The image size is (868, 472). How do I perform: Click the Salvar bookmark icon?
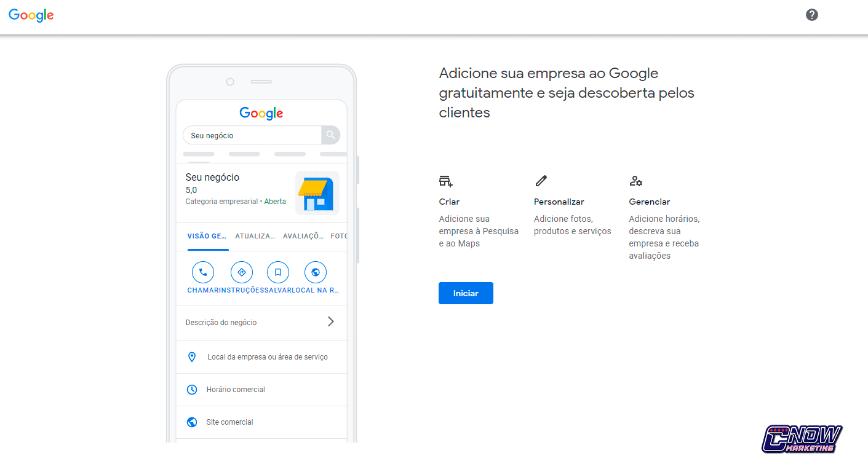[278, 272]
